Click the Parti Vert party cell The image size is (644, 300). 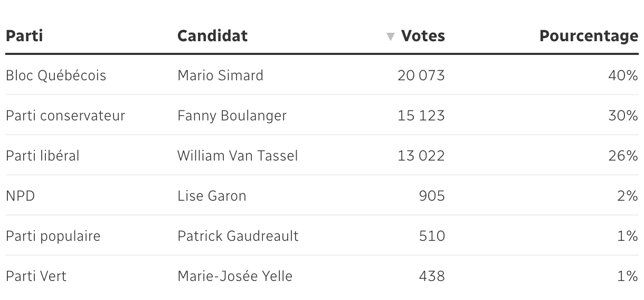pos(36,276)
